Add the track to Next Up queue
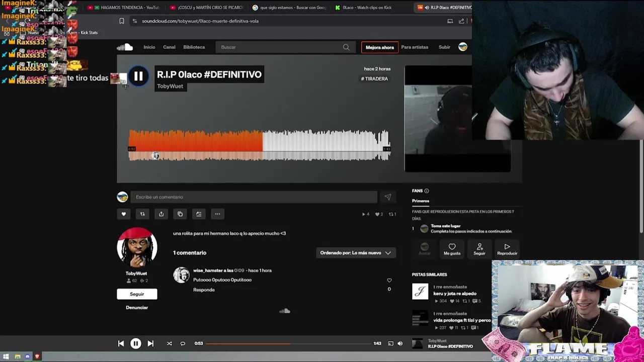The width and height of the screenshot is (644, 362). coord(199,214)
